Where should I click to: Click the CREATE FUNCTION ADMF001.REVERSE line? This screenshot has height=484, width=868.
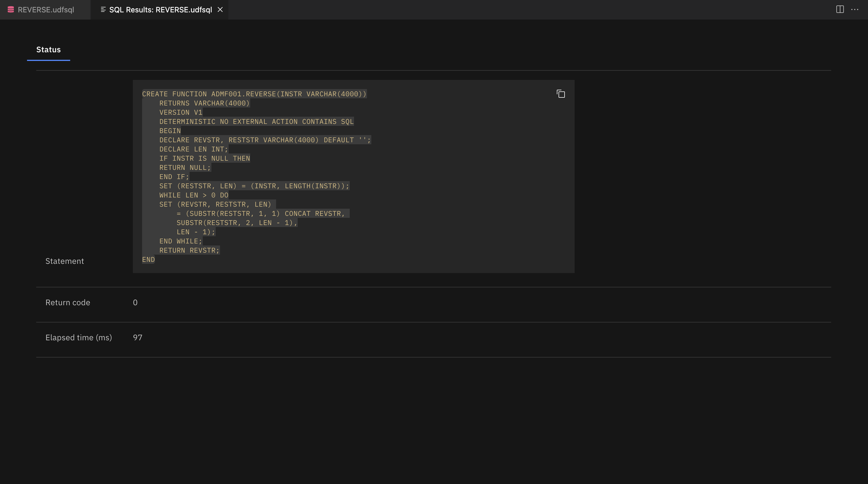click(x=254, y=94)
